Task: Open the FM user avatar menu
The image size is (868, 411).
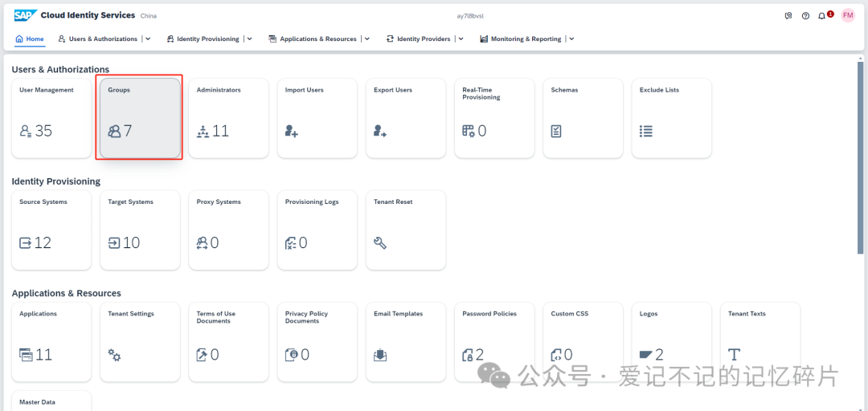Action: pos(848,15)
